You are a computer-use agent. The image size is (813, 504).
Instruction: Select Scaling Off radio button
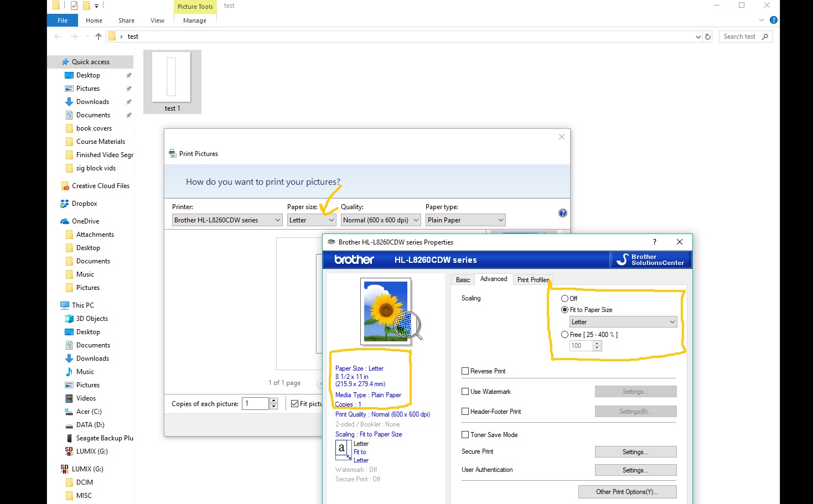[x=565, y=298]
